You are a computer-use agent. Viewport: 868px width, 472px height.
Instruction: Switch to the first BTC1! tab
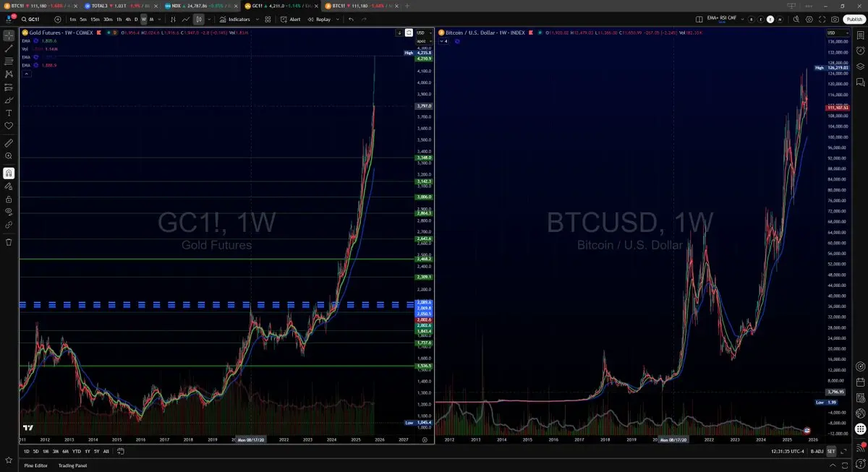tap(41, 5)
